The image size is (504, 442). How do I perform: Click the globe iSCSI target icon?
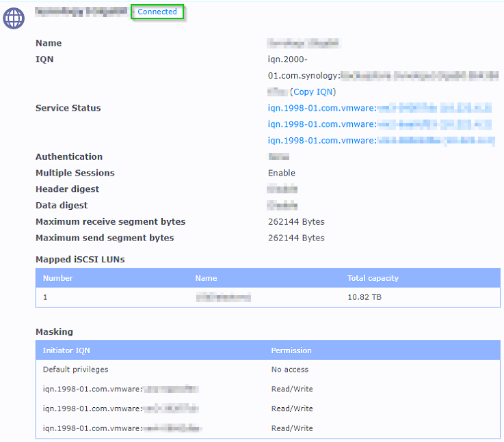point(14,18)
